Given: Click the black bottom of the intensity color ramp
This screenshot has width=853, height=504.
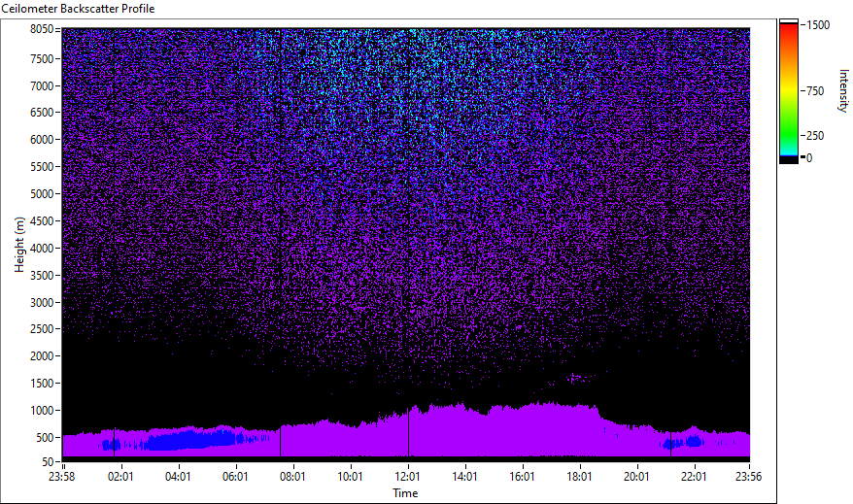Looking at the screenshot, I should 789,160.
